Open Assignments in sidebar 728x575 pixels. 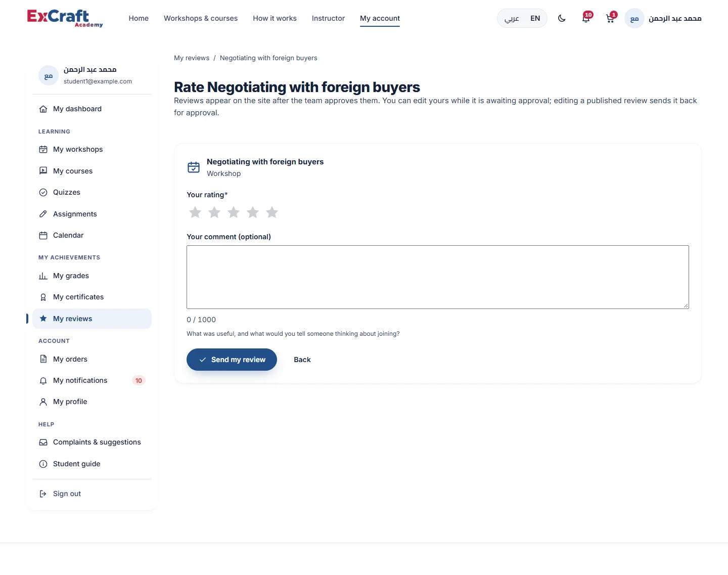point(92,214)
